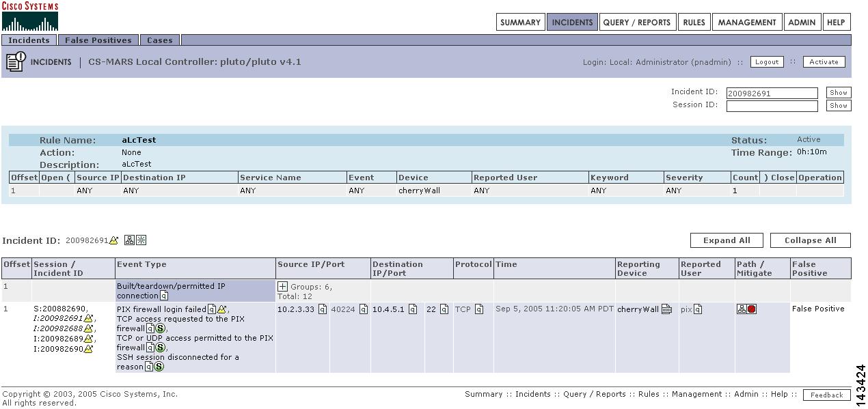Click query icon next to source port 40224
Image resolution: width=868 pixels, height=409 pixels.
tap(364, 309)
